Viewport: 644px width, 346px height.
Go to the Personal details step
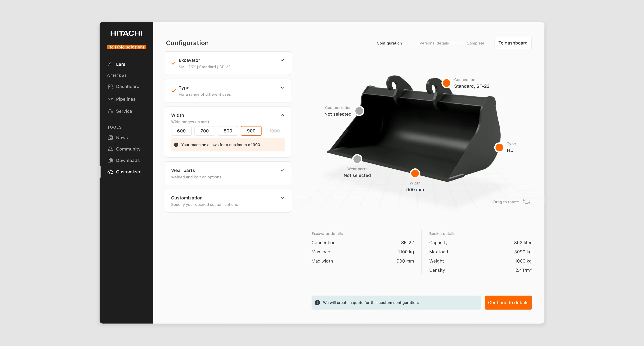pyautogui.click(x=434, y=43)
